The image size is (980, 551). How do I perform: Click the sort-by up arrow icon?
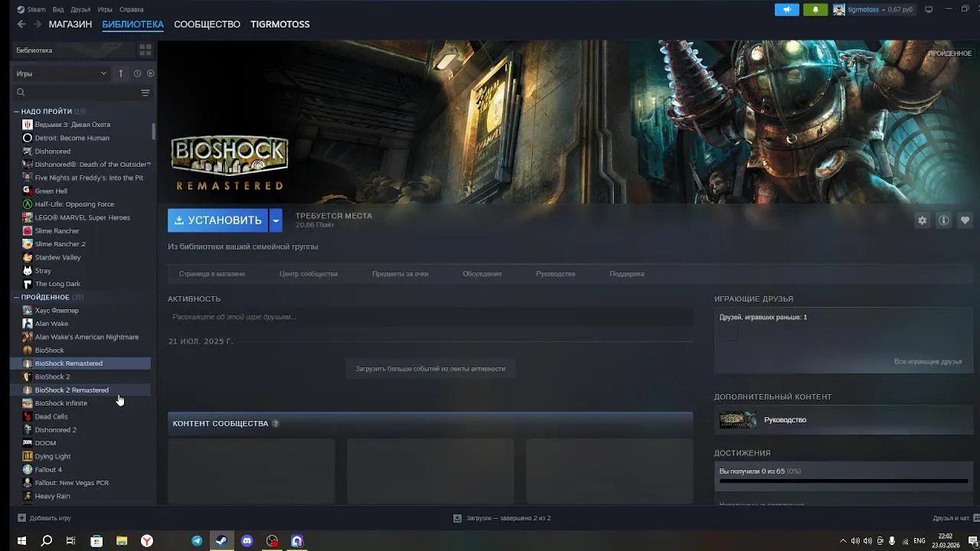pyautogui.click(x=120, y=73)
